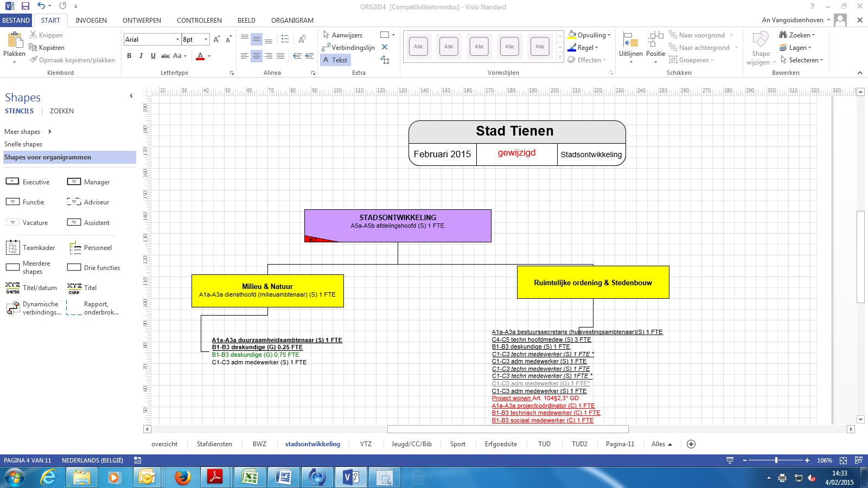Click the Shape wijzigen icon

point(761,40)
